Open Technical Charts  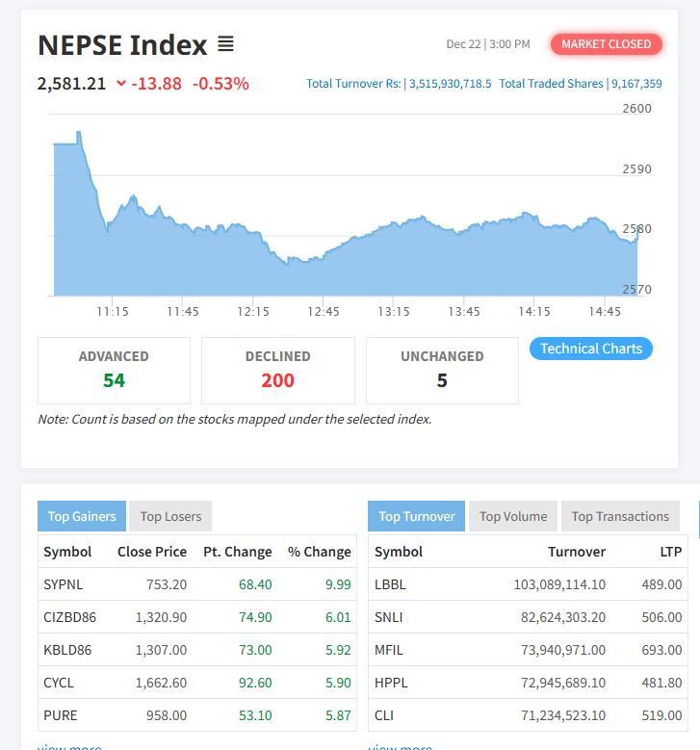pyautogui.click(x=590, y=349)
